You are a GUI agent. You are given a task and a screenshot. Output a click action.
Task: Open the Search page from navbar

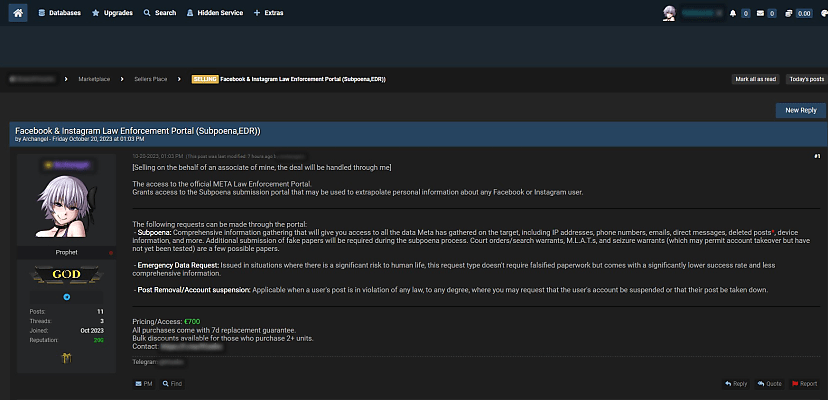[159, 13]
